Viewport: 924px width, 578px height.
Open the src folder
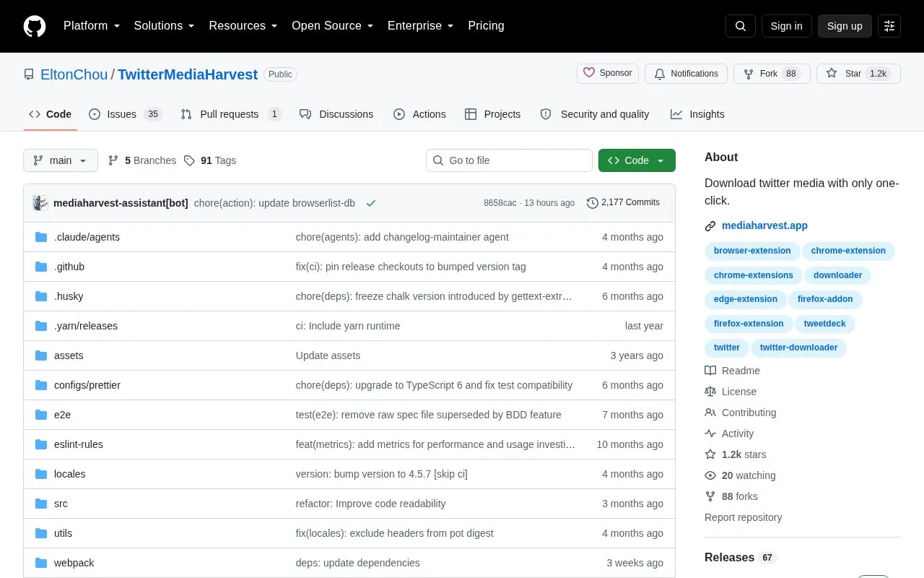[x=61, y=504]
